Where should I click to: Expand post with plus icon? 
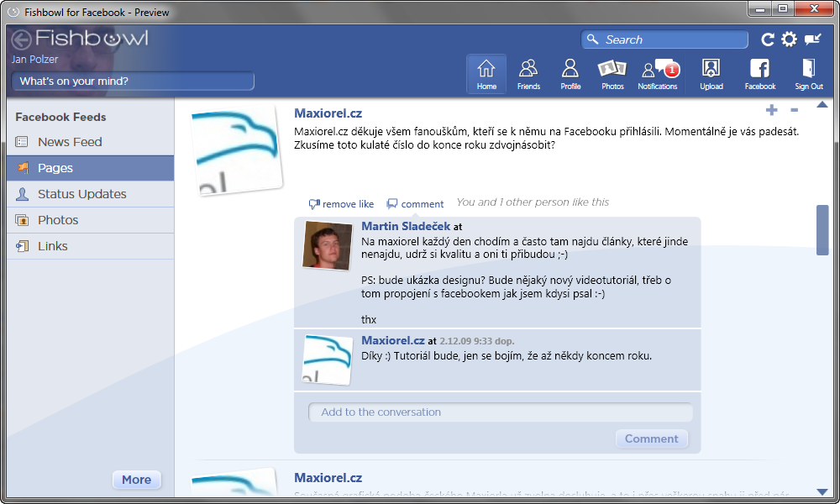point(771,110)
